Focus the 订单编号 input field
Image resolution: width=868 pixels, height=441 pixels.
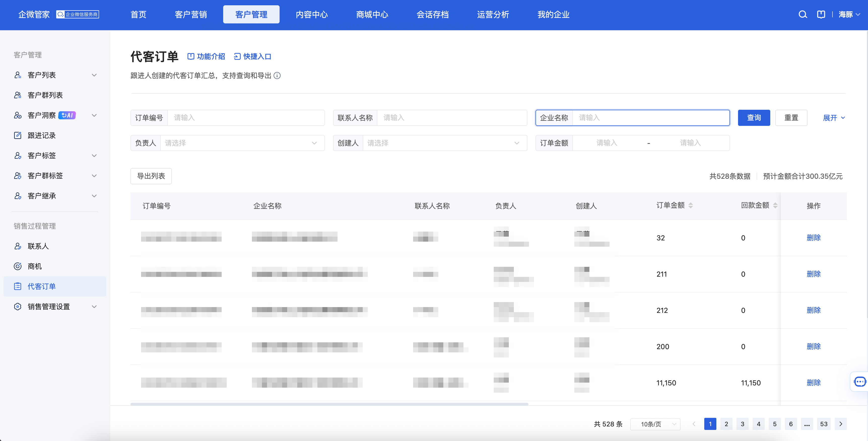246,118
